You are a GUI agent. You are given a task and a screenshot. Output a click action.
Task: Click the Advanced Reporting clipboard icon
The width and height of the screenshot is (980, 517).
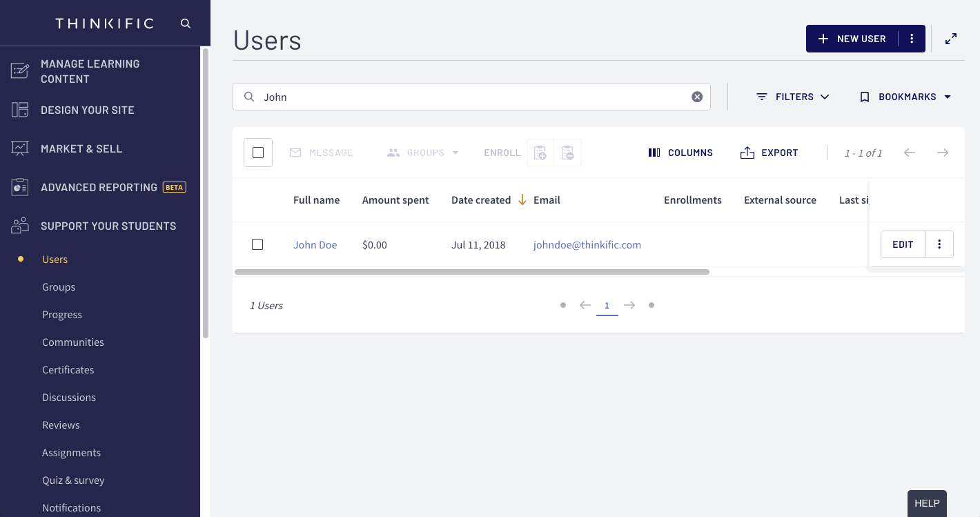click(19, 187)
